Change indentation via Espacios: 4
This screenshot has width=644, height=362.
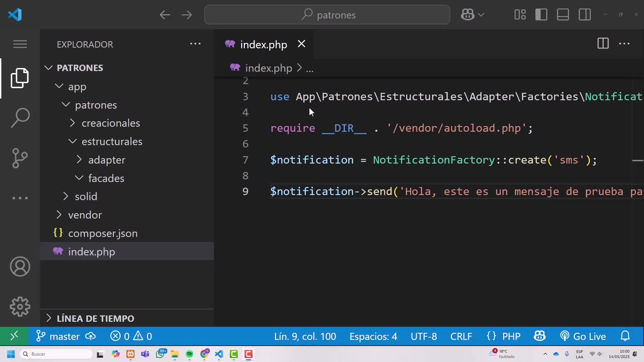[x=373, y=336]
